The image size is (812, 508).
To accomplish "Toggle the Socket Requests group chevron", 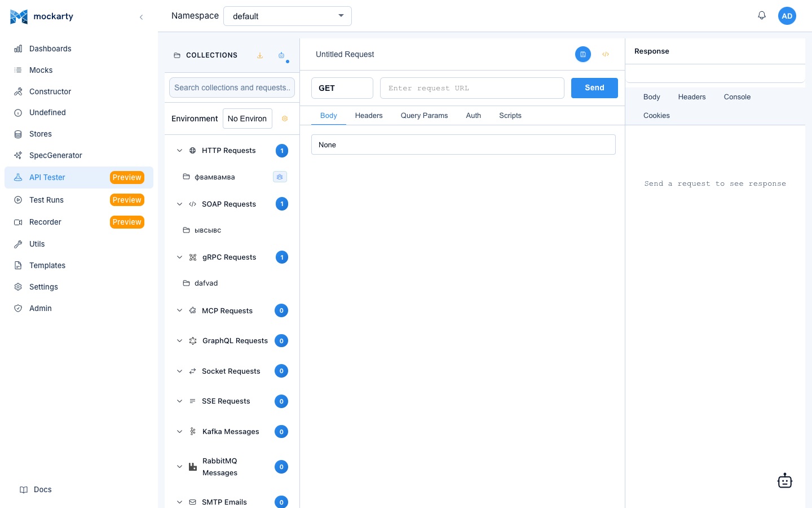I will pyautogui.click(x=179, y=371).
